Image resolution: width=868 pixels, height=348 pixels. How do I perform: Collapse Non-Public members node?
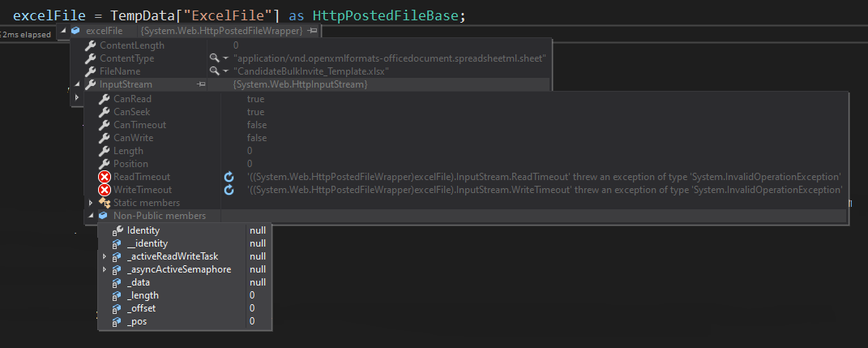(x=90, y=216)
